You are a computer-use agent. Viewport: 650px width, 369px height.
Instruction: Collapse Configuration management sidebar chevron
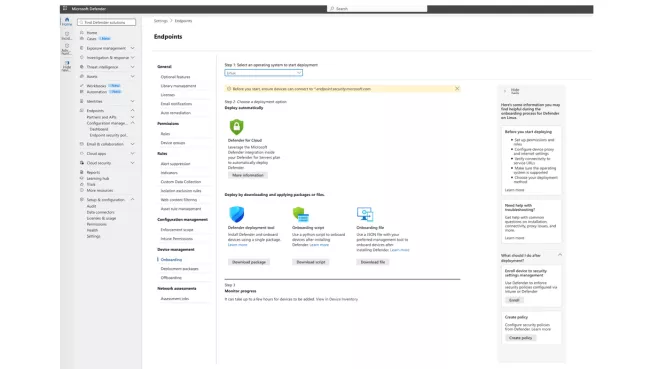pos(133,123)
